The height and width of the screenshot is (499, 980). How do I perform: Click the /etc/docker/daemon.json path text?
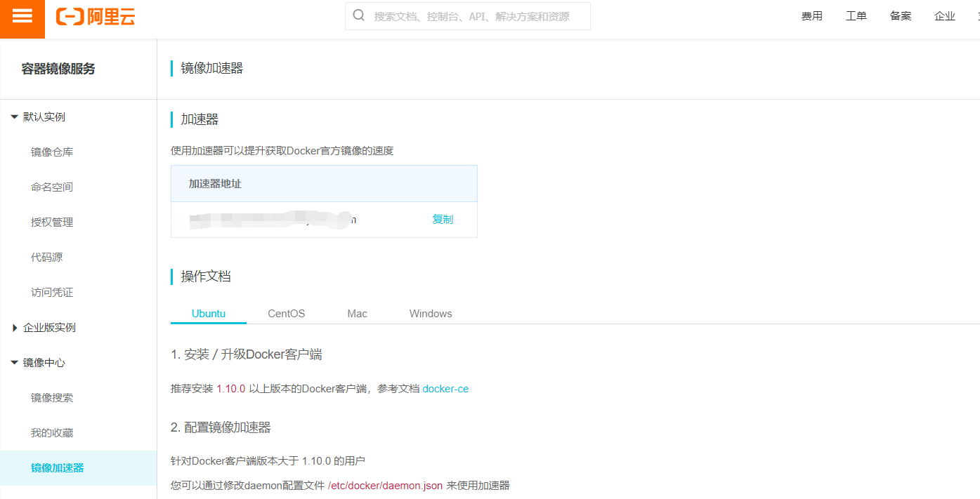tap(385, 486)
